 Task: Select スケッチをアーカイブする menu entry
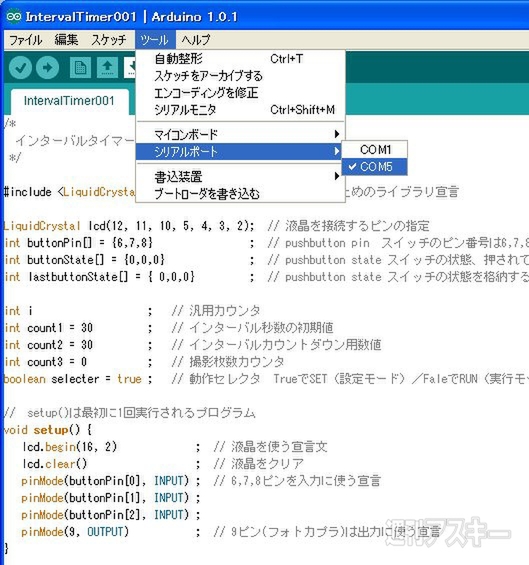point(240,76)
